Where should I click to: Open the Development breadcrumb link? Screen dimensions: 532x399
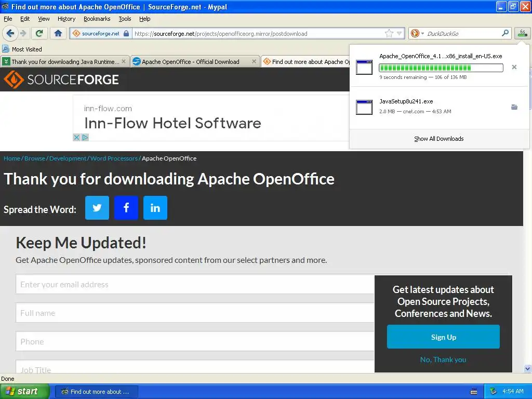tap(68, 158)
